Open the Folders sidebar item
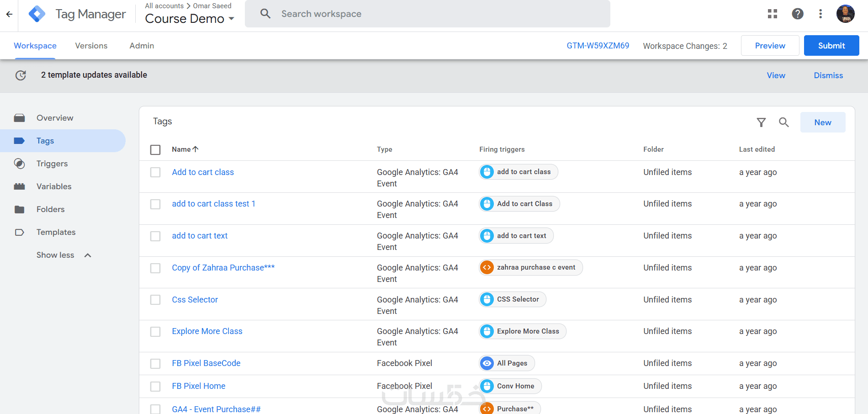 [63, 209]
